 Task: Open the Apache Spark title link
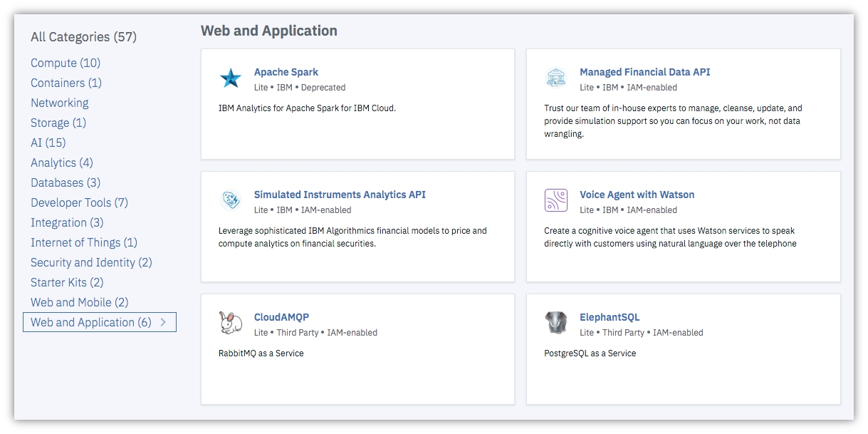pos(286,72)
